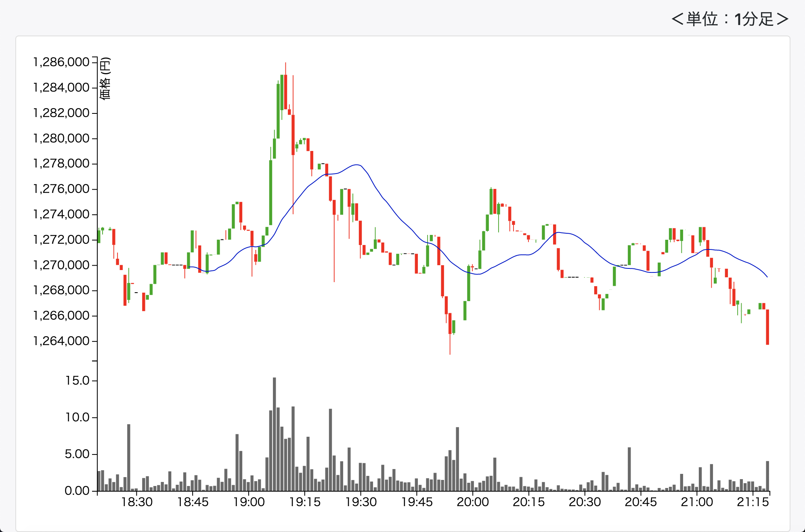This screenshot has height=532, width=805.
Task: Click the 15.0 volume axis label
Action: coord(78,381)
